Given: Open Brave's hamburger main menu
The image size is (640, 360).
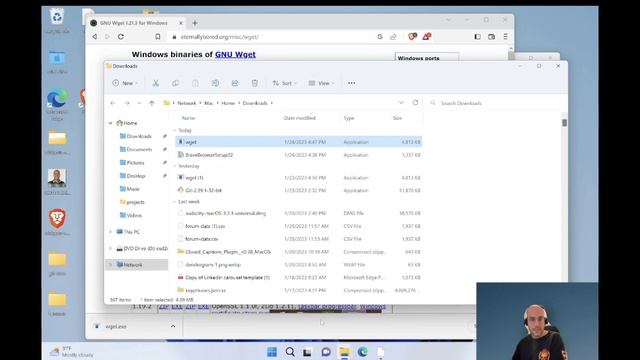Looking at the screenshot, I should coord(505,37).
